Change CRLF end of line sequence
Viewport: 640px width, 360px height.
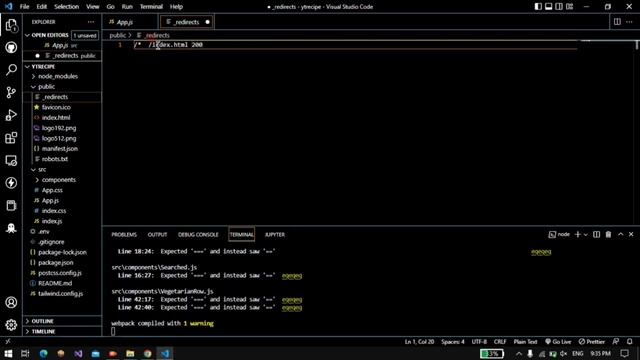pyautogui.click(x=500, y=342)
